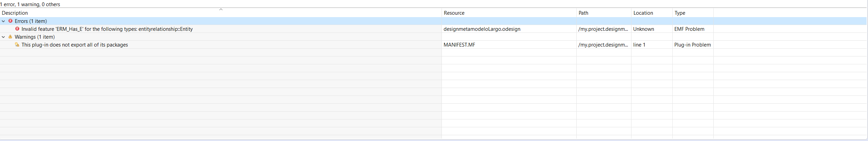This screenshot has height=141, width=868.
Task: Select the Invalid feature 'ERM_Has_E' error
Action: pyautogui.click(x=107, y=29)
